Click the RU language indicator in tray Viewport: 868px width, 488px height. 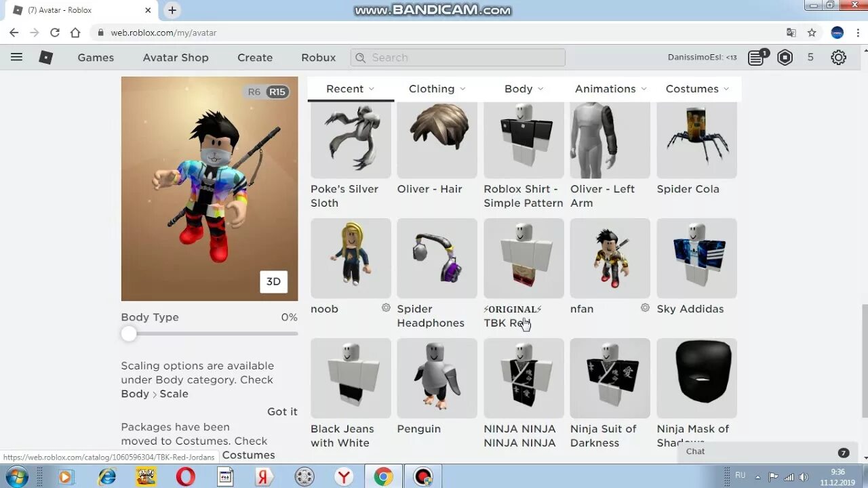[x=741, y=476]
